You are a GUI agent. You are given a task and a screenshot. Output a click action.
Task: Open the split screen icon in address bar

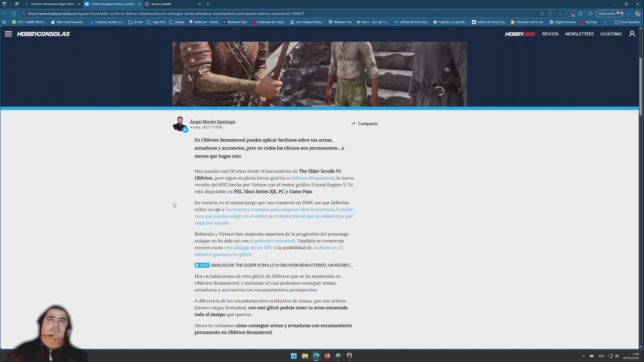point(542,14)
